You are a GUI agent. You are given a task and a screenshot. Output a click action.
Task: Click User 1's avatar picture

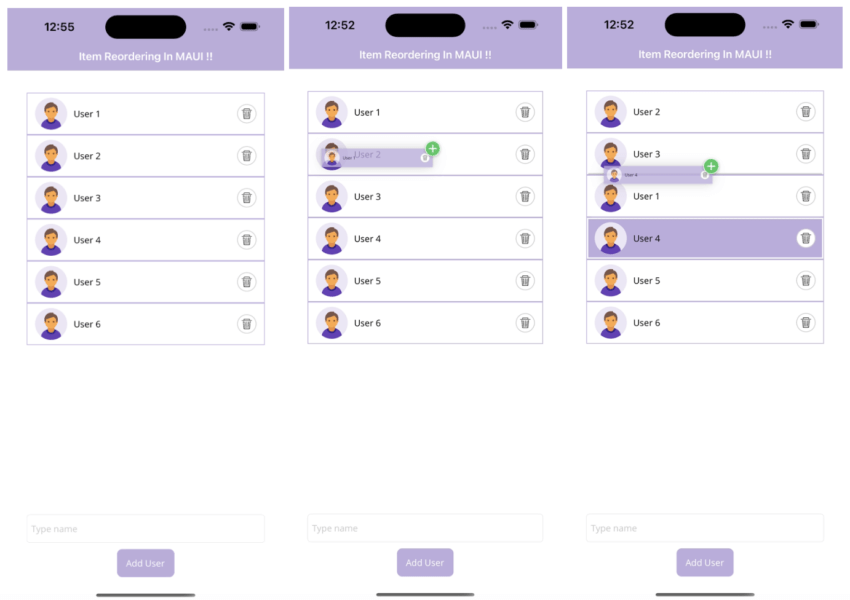pos(50,113)
